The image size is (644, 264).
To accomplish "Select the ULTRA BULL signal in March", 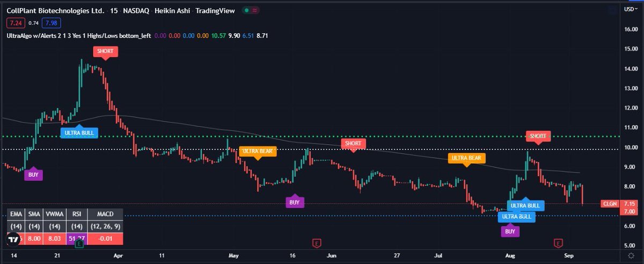I will (79, 132).
